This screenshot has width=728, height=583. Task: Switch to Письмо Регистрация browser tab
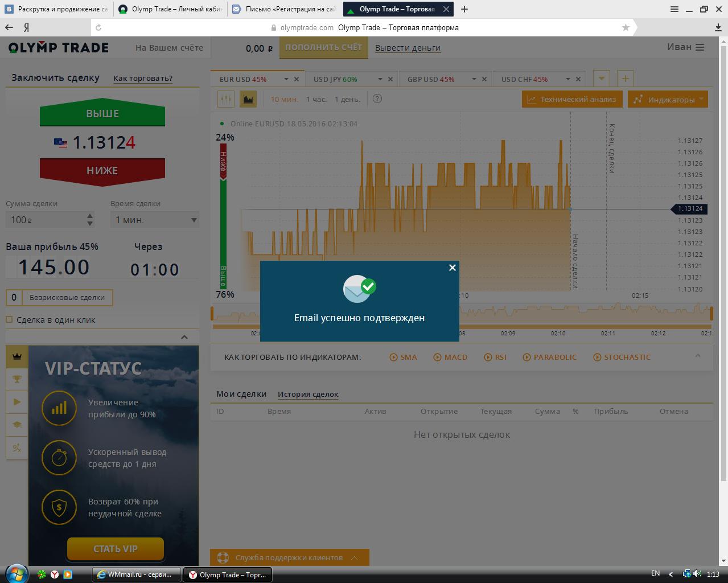tap(285, 9)
